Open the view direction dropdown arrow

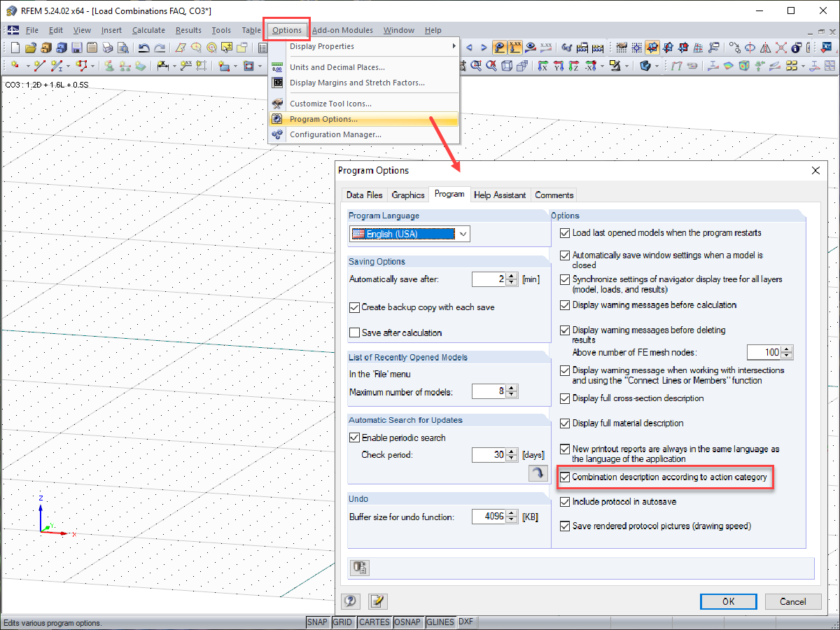click(x=601, y=66)
